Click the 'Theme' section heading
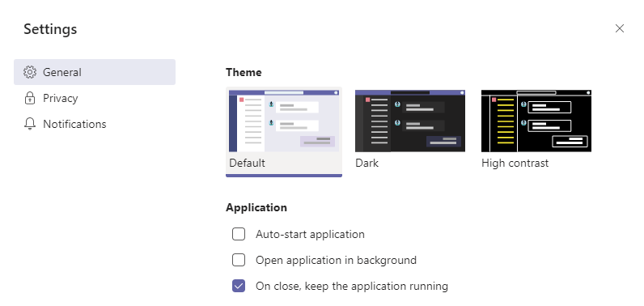The height and width of the screenshot is (306, 644). coord(244,72)
